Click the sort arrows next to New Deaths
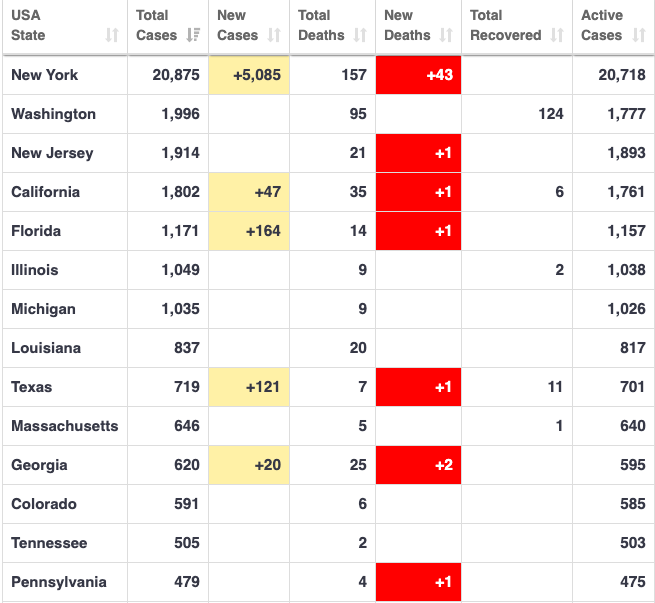 [x=446, y=35]
